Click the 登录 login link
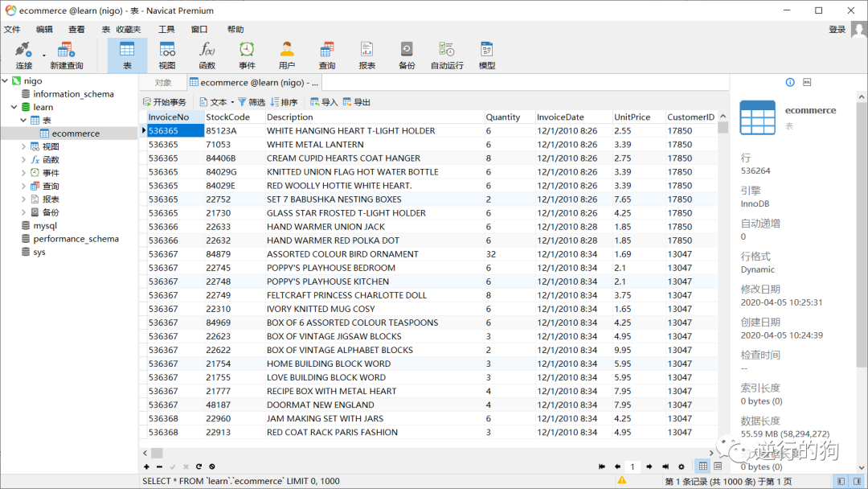This screenshot has width=868, height=489. pyautogui.click(x=837, y=29)
